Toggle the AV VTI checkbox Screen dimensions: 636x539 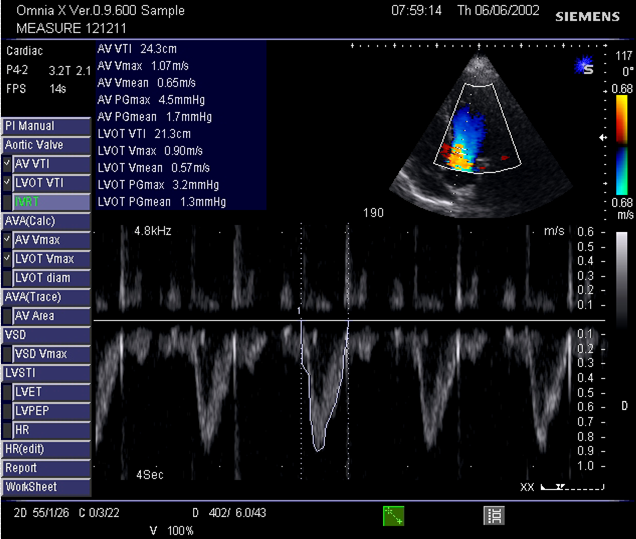point(7,164)
